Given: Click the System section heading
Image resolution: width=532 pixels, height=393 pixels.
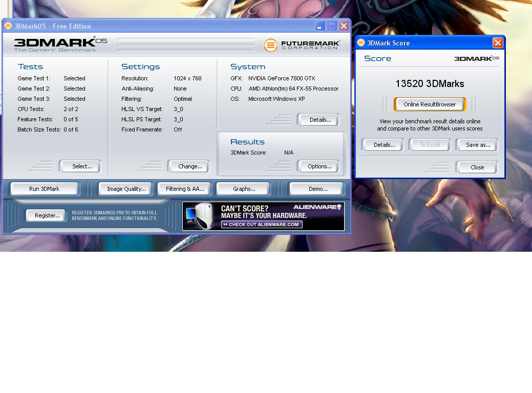Looking at the screenshot, I should tap(248, 67).
